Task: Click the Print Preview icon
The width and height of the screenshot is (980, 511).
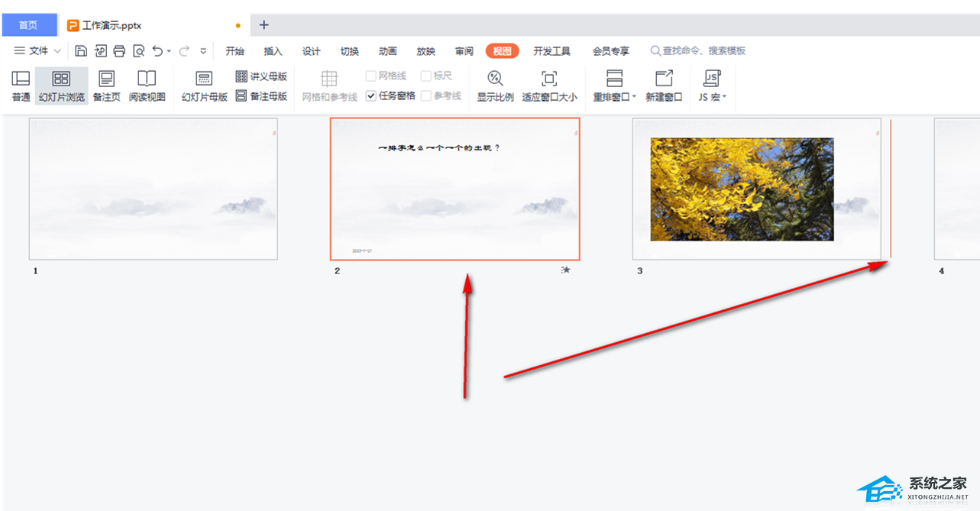Action: click(x=138, y=51)
